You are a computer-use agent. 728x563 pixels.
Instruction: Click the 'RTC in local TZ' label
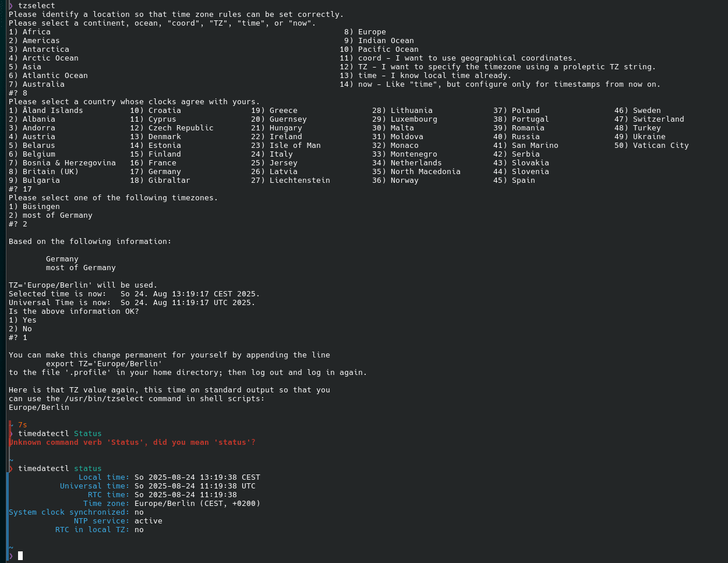[x=92, y=530]
